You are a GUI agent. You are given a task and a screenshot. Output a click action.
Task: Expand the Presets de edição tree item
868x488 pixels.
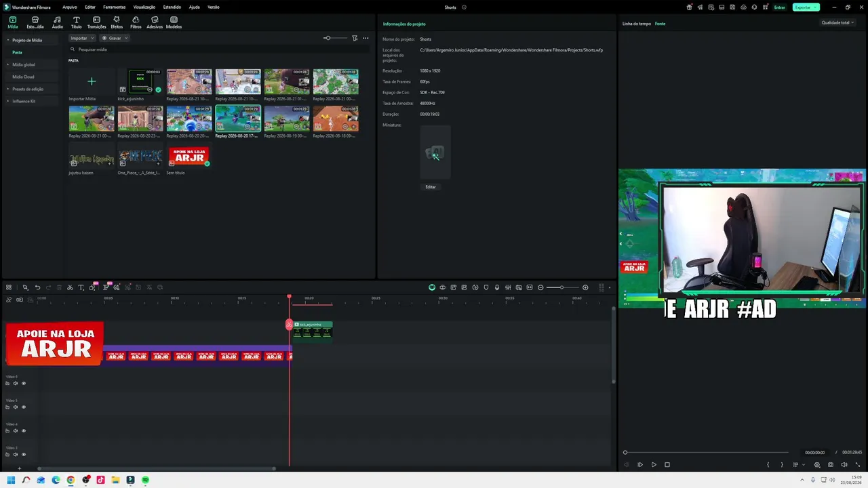tap(8, 89)
